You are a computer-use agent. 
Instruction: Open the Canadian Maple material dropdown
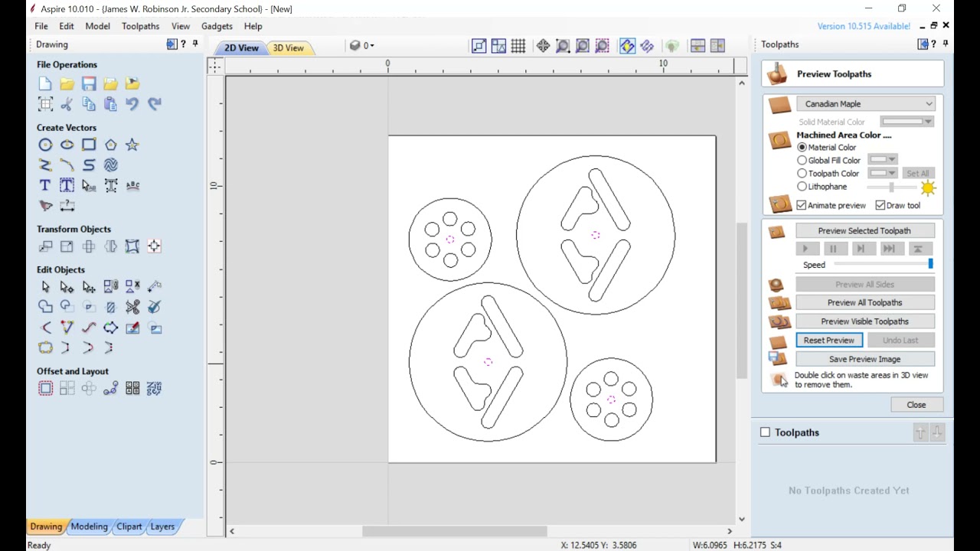tap(866, 104)
